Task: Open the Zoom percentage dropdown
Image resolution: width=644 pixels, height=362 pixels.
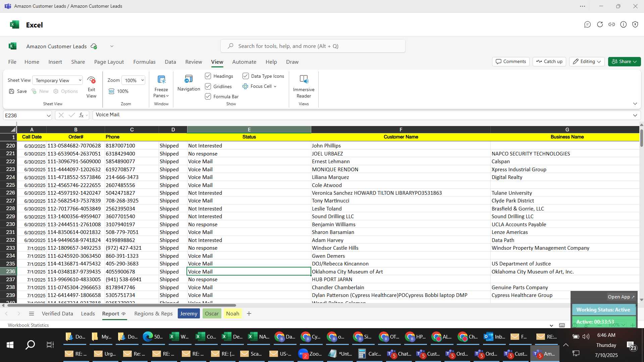Action: (133, 80)
